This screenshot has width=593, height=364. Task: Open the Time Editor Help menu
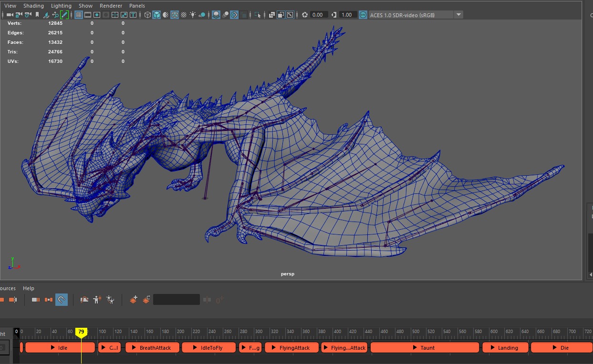29,288
